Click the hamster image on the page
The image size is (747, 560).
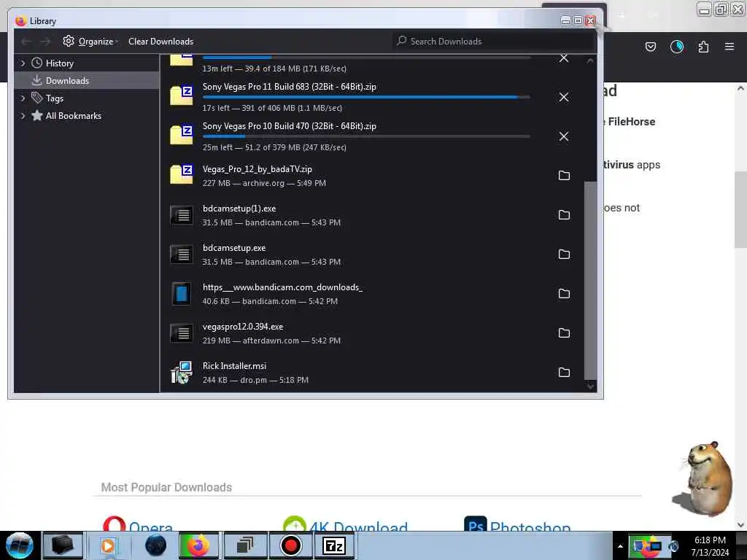[x=703, y=479]
